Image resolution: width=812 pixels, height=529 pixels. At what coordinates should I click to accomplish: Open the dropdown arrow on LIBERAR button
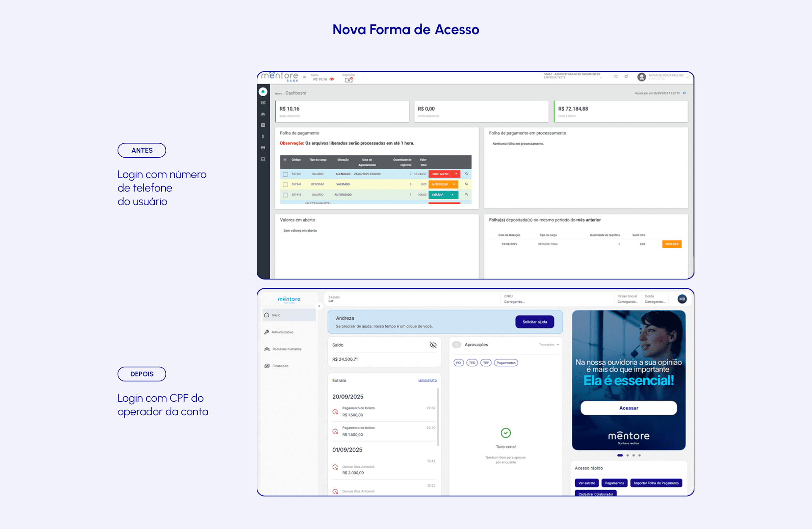click(453, 195)
